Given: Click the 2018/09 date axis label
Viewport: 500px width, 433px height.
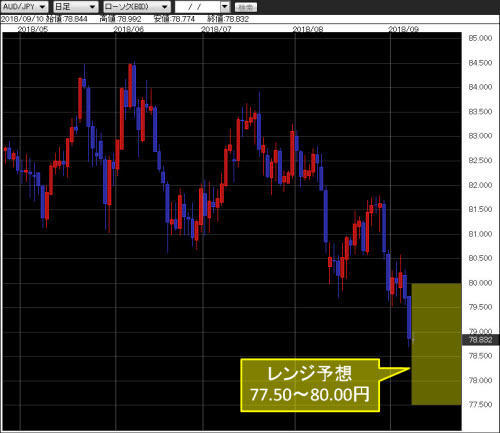Looking at the screenshot, I should click(404, 29).
